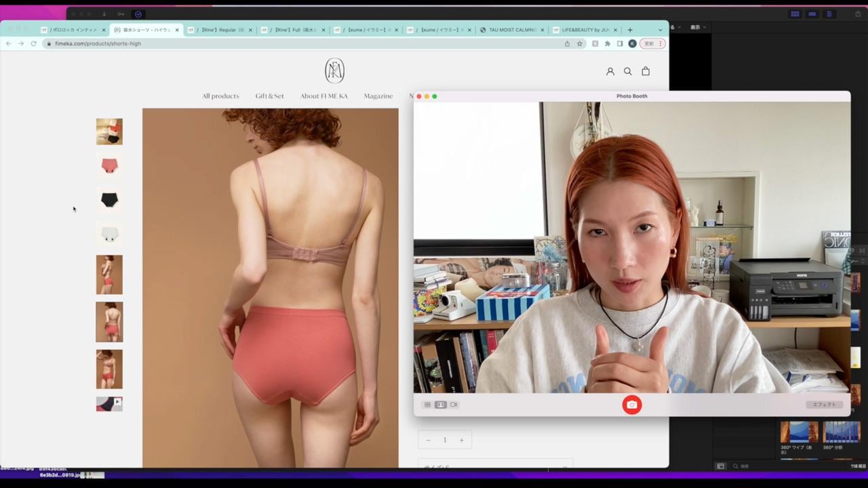Screen dimensions: 868x488
Task: Open the All products page
Action: pos(220,96)
